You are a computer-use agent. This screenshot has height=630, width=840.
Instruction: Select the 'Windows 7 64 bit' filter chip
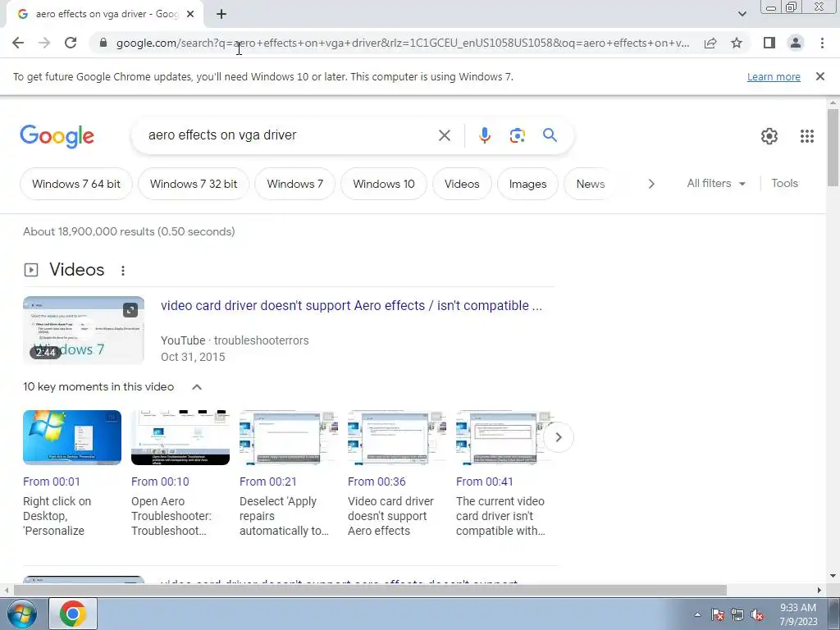click(76, 184)
